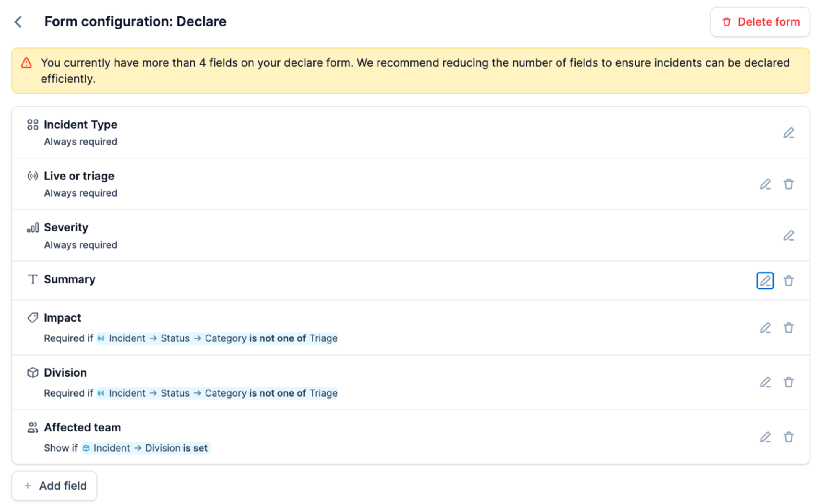Select the Severity field row title
Image resolution: width=839 pixels, height=504 pixels.
(66, 227)
